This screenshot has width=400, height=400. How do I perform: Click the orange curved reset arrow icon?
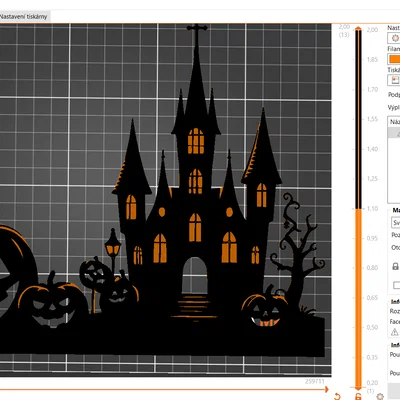pyautogui.click(x=337, y=396)
